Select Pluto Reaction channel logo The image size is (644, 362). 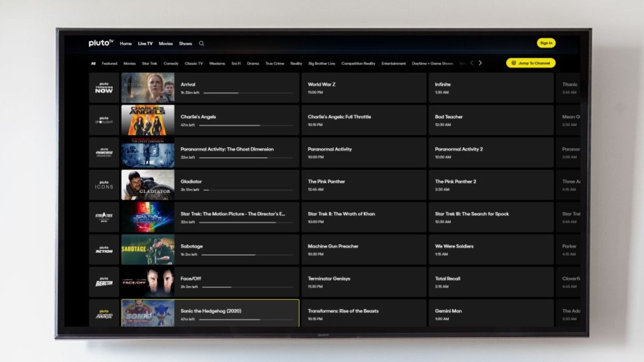[x=104, y=282]
